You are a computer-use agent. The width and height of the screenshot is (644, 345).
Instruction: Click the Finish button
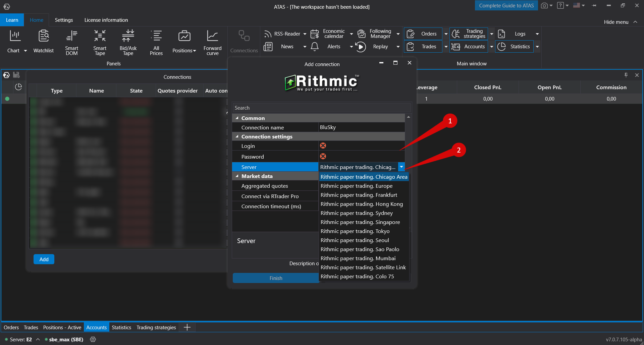click(x=276, y=278)
